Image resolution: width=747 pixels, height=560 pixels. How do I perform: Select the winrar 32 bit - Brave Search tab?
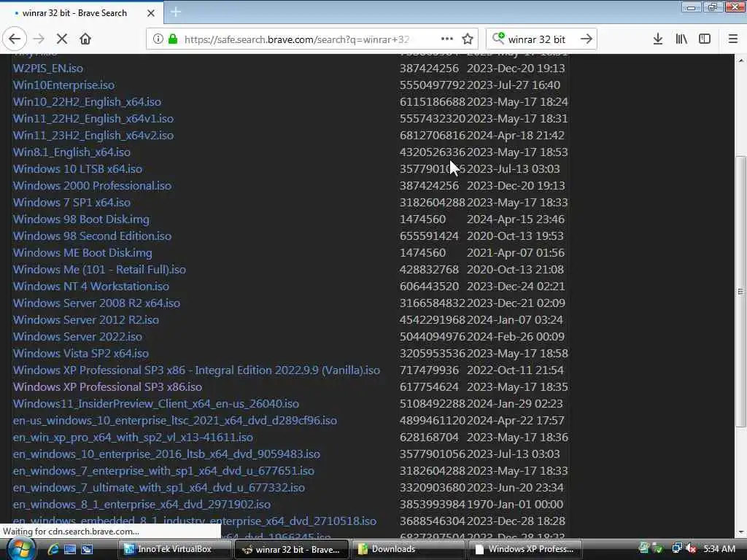coord(81,13)
